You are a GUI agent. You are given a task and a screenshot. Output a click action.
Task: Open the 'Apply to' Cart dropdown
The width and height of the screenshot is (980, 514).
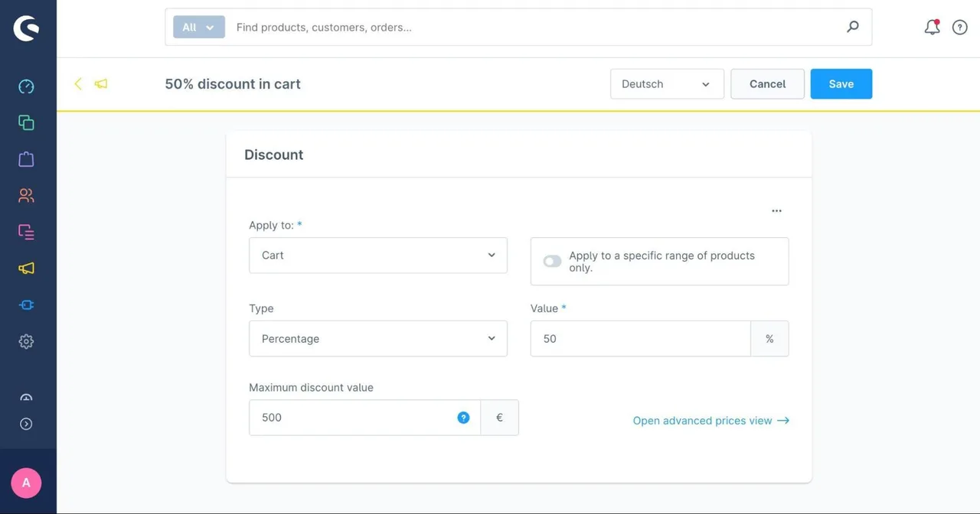(378, 255)
